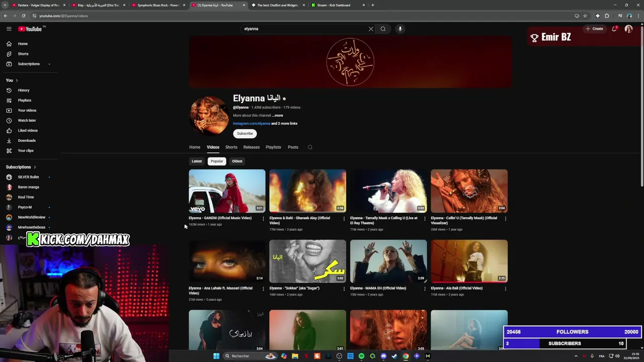Open options menu for Ana Lahale video
The width and height of the screenshot is (644, 362).
[263, 289]
